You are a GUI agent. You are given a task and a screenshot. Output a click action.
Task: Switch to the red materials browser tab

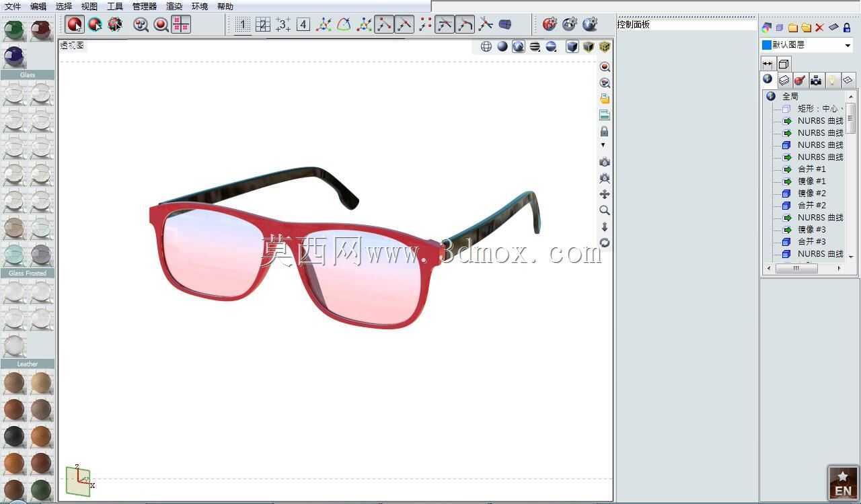tap(800, 80)
